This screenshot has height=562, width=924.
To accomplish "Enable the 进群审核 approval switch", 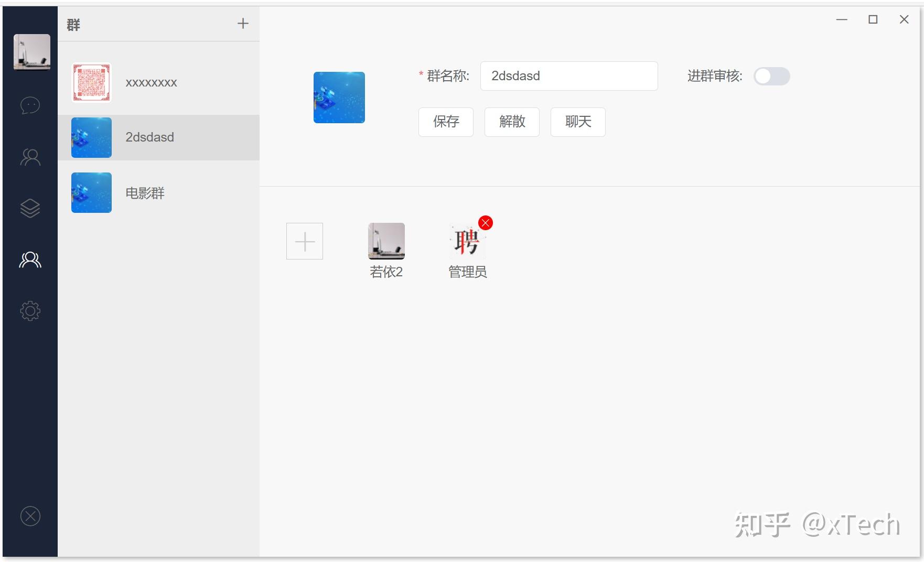I will pyautogui.click(x=771, y=77).
